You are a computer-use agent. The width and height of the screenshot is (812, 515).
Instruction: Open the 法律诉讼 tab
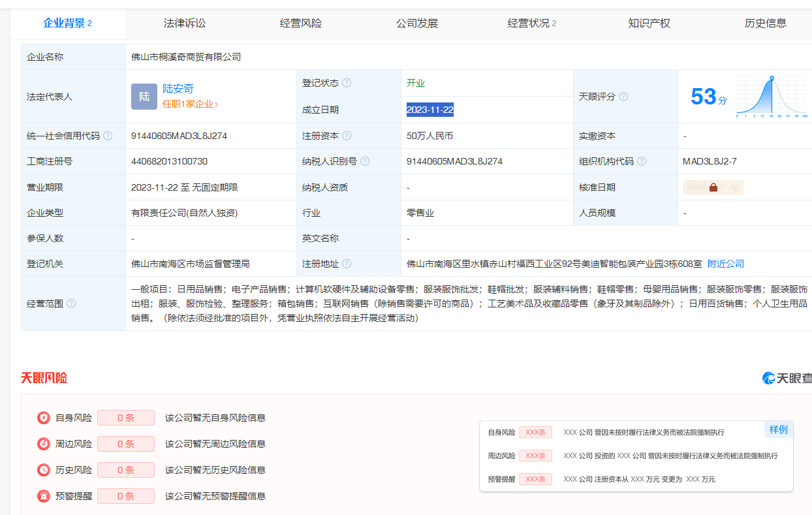tap(185, 23)
